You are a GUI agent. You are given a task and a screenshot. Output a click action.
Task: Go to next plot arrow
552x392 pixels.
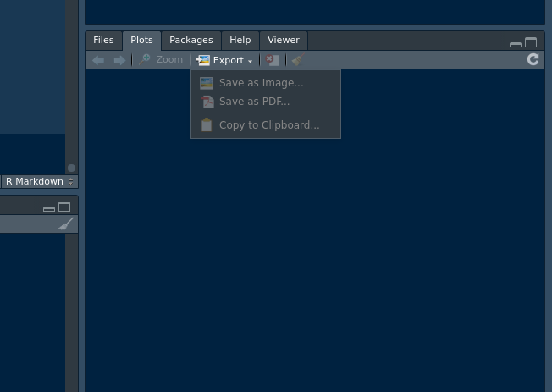(119, 60)
